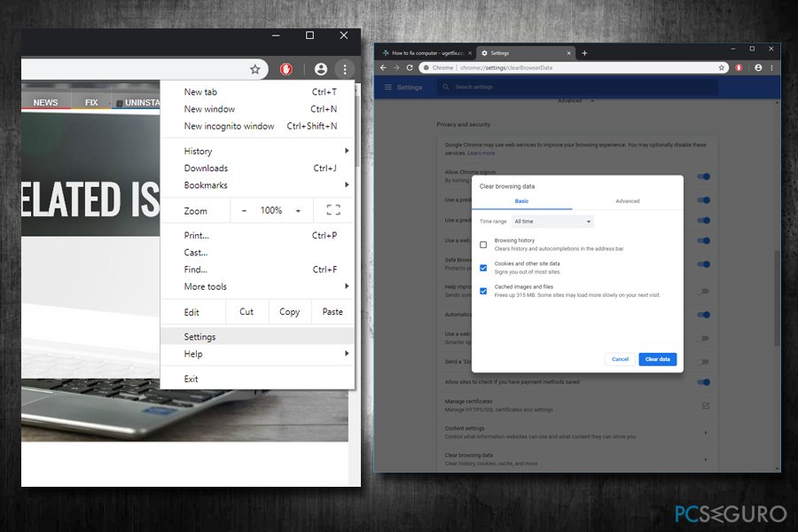Maximize the left Chrome window

click(x=309, y=35)
